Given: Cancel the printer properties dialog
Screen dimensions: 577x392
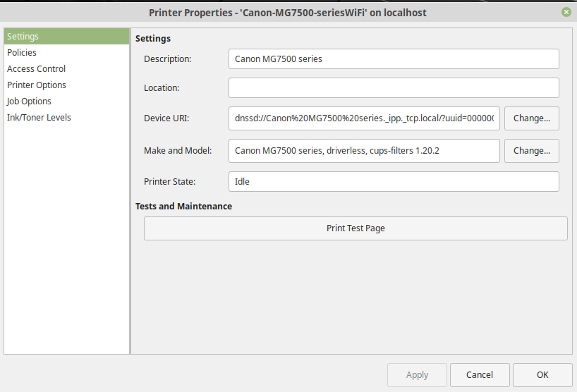Looking at the screenshot, I should point(480,375).
